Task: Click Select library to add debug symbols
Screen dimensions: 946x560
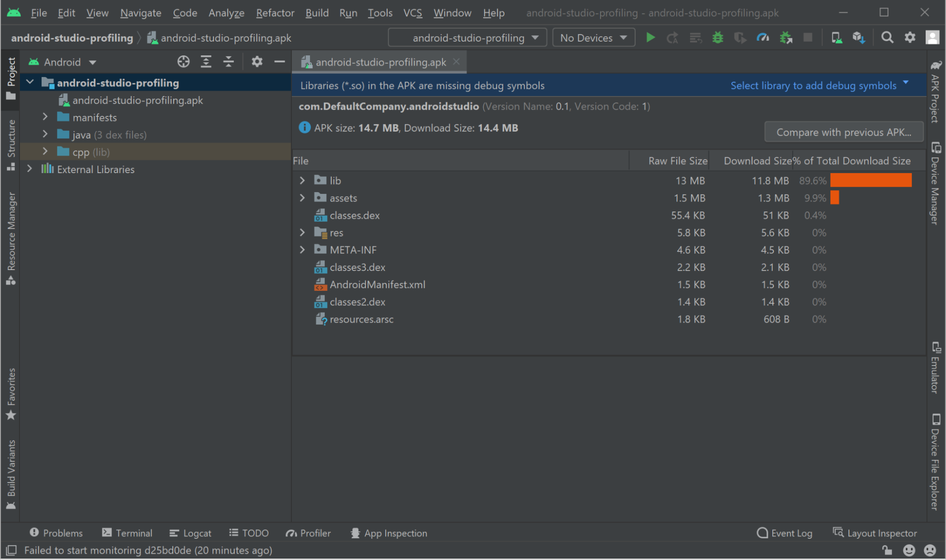Action: [x=813, y=86]
